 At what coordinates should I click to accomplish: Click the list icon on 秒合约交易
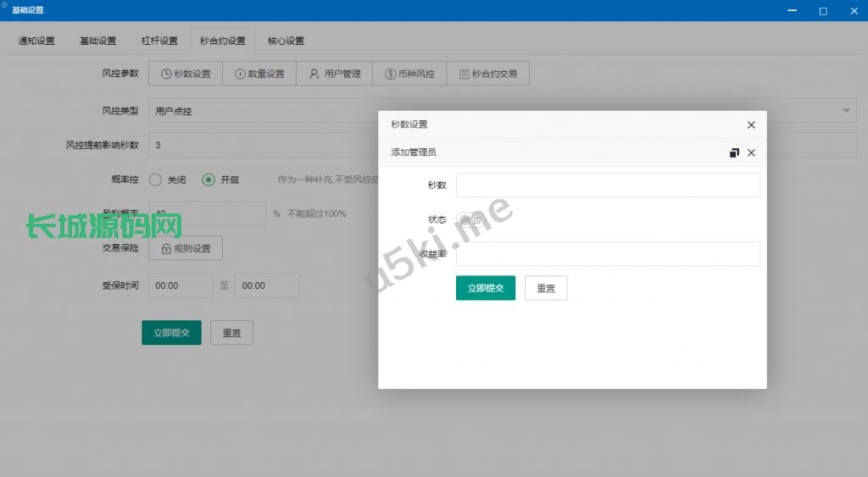tap(464, 75)
